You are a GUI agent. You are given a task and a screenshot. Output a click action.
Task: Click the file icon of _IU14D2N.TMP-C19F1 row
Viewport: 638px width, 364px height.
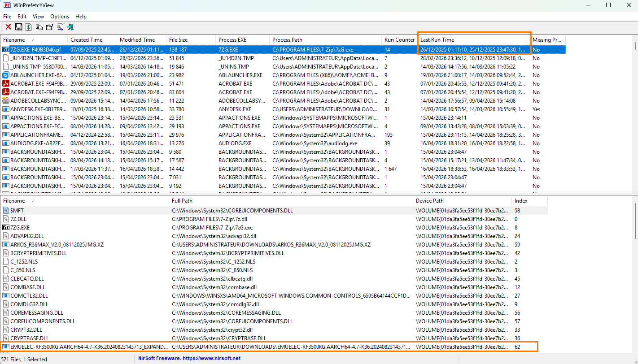pyautogui.click(x=6, y=58)
